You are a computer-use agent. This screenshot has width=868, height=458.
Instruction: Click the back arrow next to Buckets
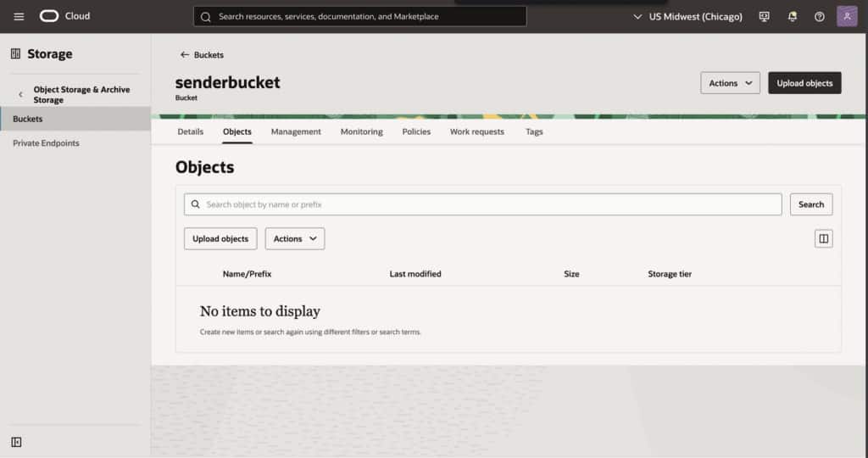pos(184,55)
